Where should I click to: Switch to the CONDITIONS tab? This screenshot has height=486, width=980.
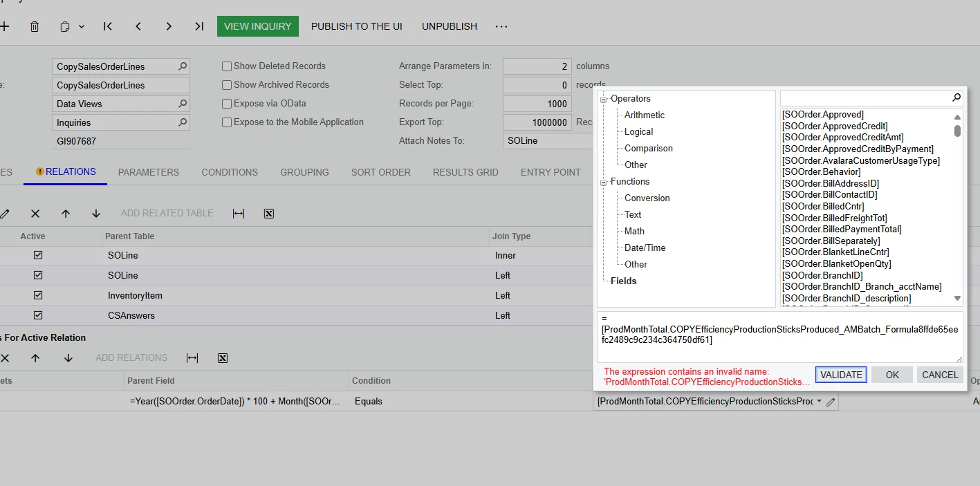[x=229, y=172]
